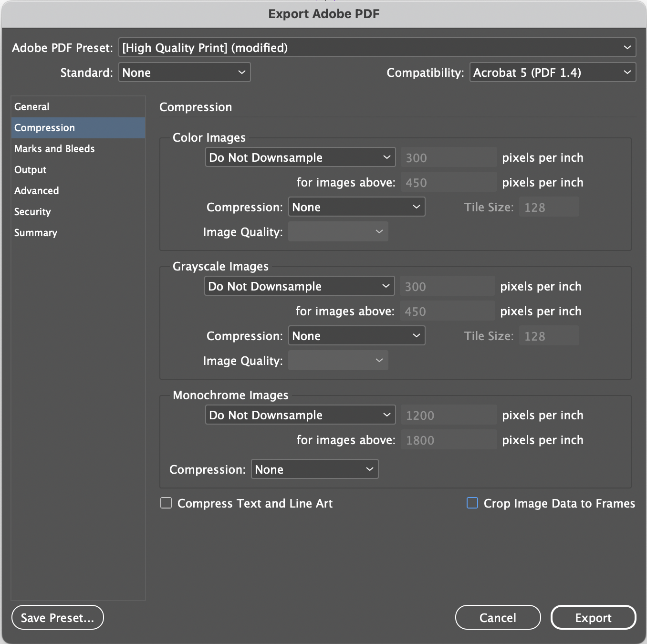Open the Compatibility Acrobat 5 dropdown
Image resolution: width=647 pixels, height=644 pixels.
(553, 73)
